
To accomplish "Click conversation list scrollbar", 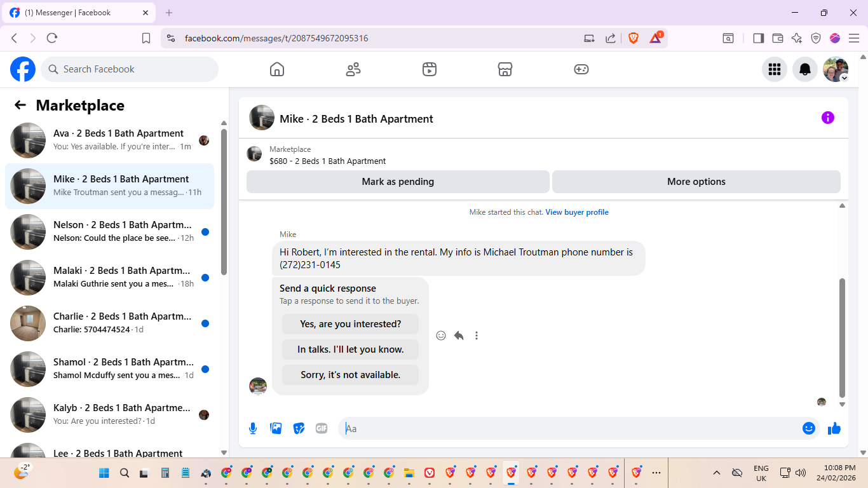I will click(x=224, y=202).
